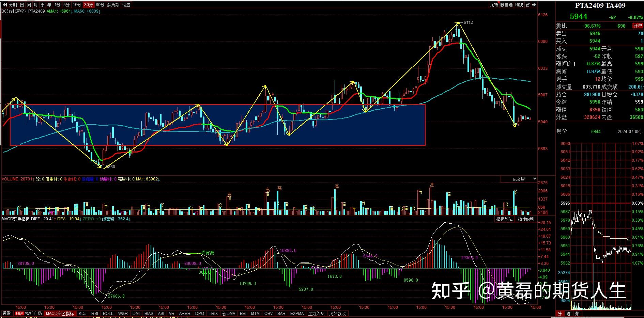Select the active 30分 period tab
The width and height of the screenshot is (644, 318).
(x=88, y=5)
